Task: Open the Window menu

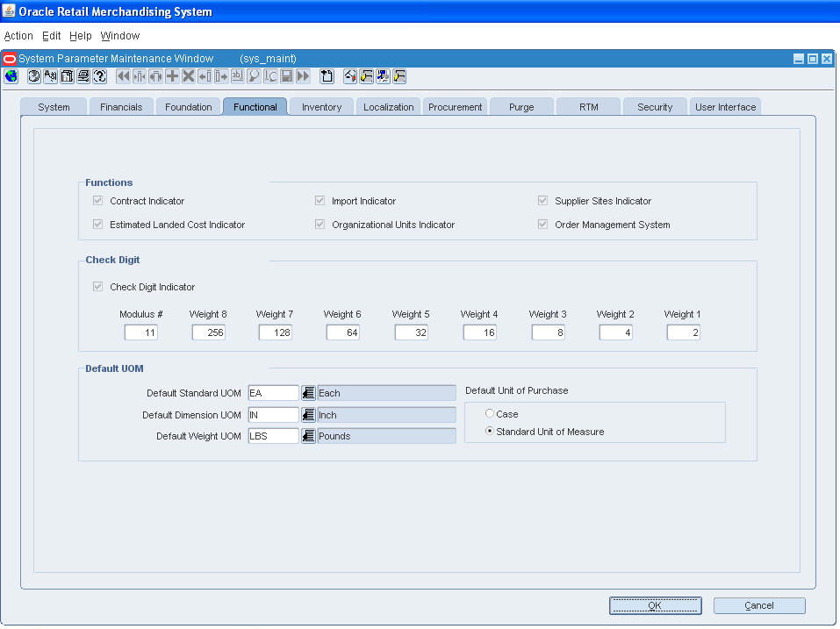Action: coord(120,36)
